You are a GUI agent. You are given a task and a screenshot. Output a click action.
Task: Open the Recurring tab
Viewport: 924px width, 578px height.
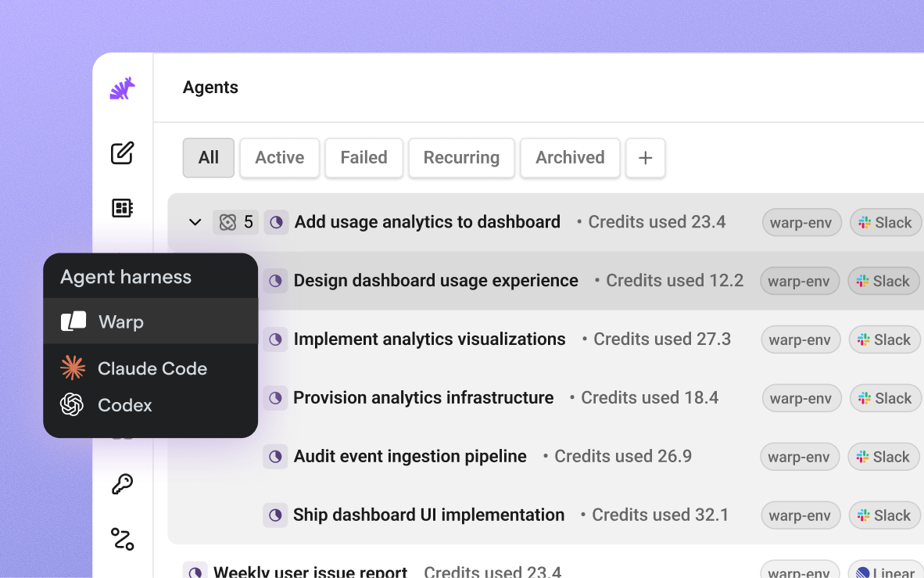pyautogui.click(x=461, y=157)
